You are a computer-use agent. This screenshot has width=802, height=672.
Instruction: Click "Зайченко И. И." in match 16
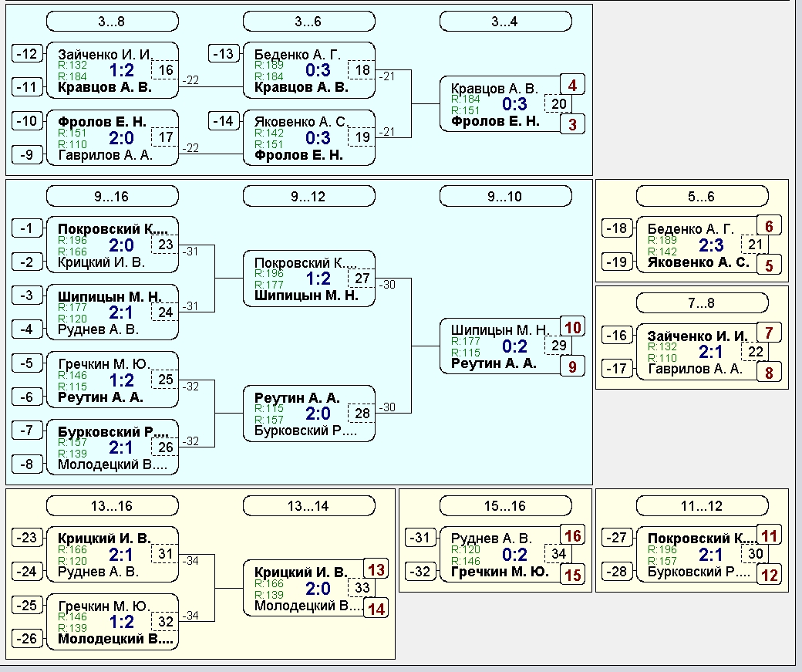tap(105, 55)
